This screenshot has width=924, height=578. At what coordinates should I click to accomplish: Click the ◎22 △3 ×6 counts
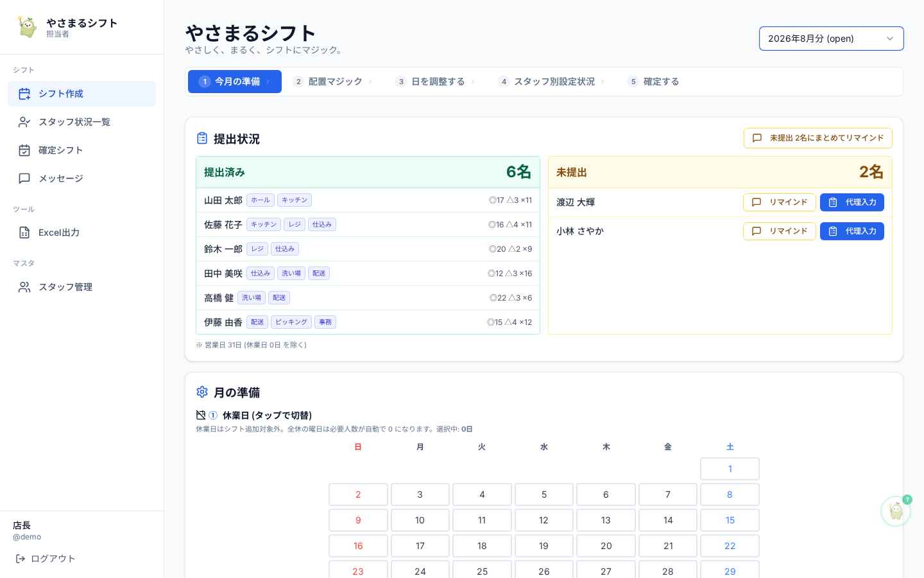point(511,298)
